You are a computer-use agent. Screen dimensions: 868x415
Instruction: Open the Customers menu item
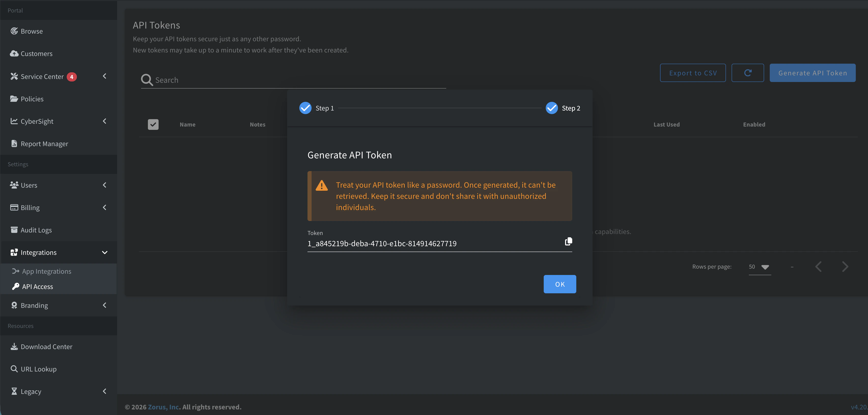click(x=36, y=54)
